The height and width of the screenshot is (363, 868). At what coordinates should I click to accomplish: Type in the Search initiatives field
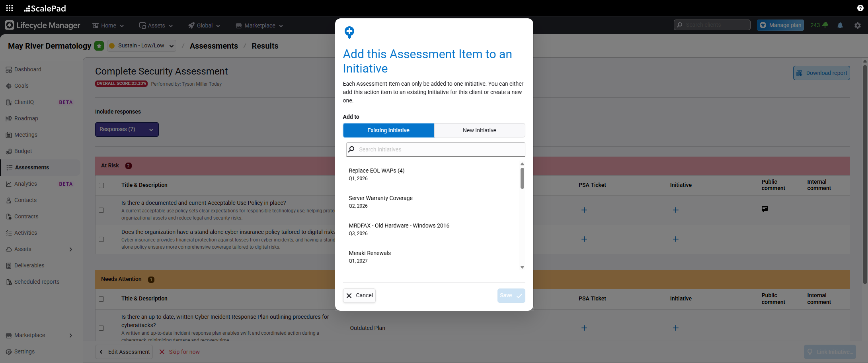[x=435, y=149]
